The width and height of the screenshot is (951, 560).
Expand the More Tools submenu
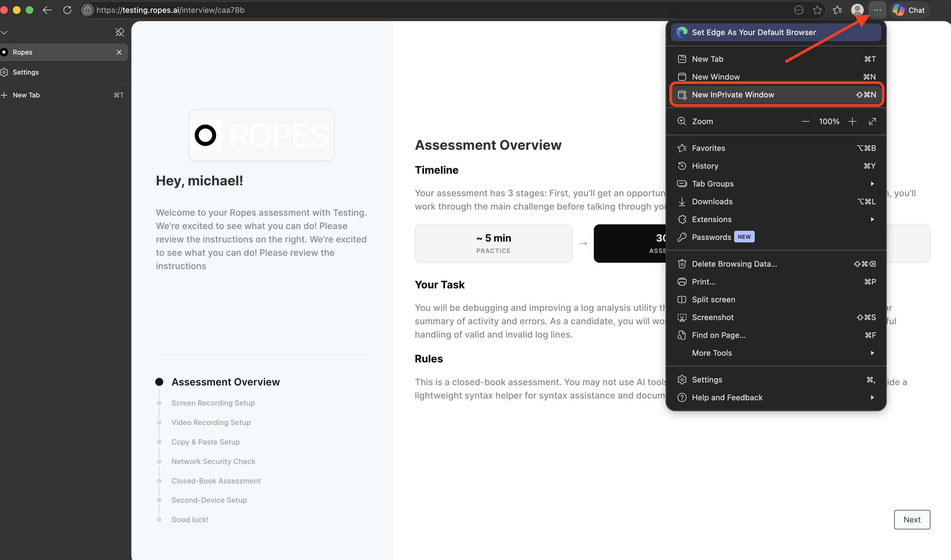point(776,353)
